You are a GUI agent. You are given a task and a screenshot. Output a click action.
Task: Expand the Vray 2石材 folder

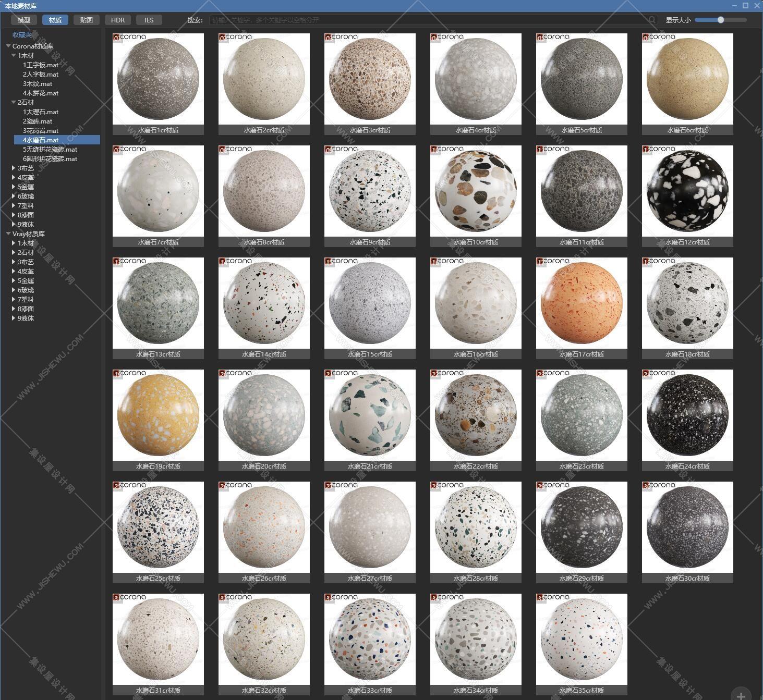pyautogui.click(x=14, y=253)
